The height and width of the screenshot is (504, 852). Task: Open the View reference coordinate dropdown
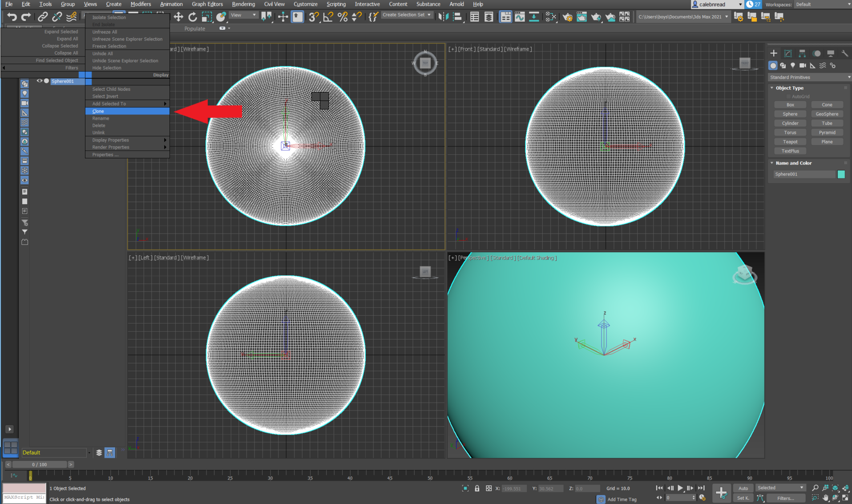point(244,15)
